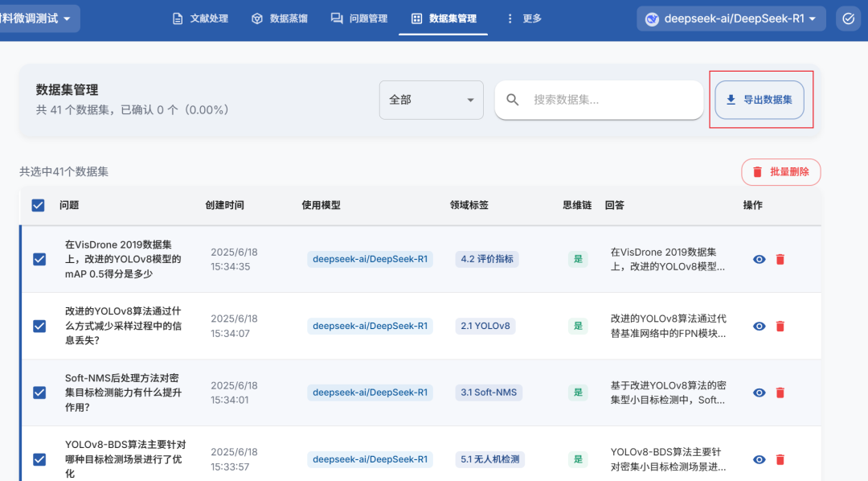Click the 批量删除 bulk delete button
868x481 pixels.
780,171
